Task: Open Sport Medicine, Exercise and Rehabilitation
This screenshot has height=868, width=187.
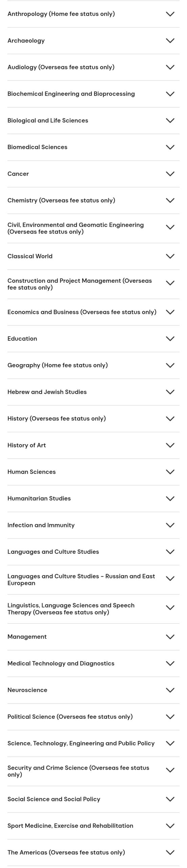Action: click(93, 826)
